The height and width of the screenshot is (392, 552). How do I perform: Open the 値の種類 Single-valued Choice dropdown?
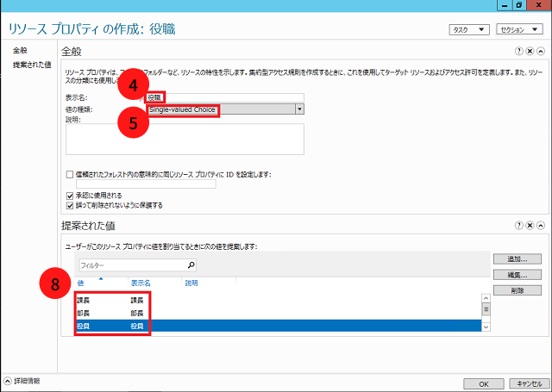(299, 109)
